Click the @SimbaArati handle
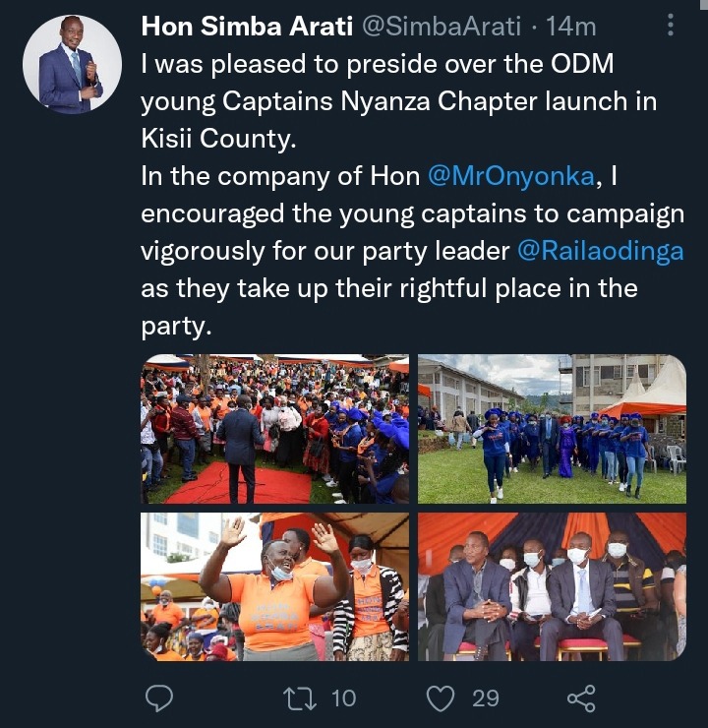This screenshot has height=728, width=708. (x=442, y=26)
